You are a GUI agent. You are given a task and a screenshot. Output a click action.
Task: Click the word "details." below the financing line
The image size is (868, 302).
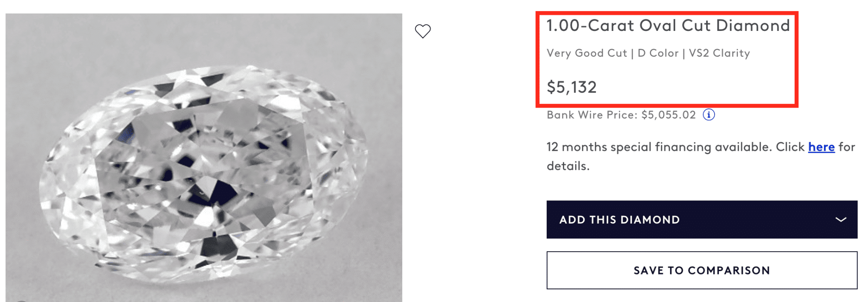point(568,166)
